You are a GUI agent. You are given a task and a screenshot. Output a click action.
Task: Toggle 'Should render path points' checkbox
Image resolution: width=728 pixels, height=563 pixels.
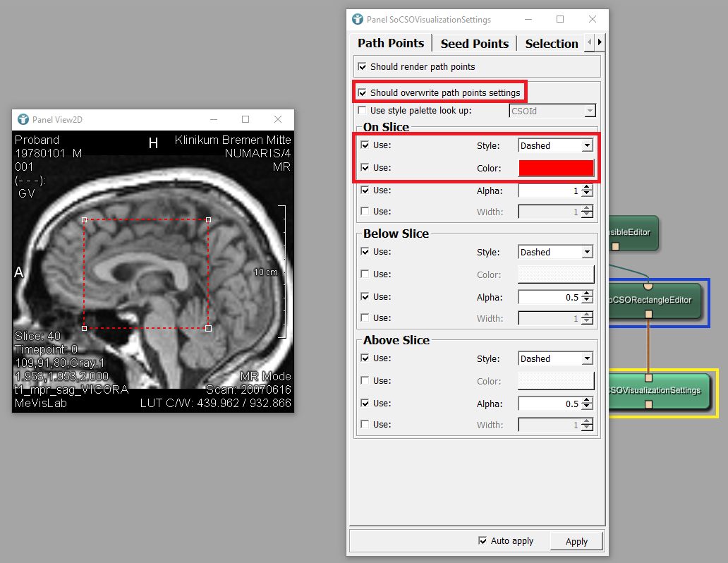pyautogui.click(x=363, y=67)
